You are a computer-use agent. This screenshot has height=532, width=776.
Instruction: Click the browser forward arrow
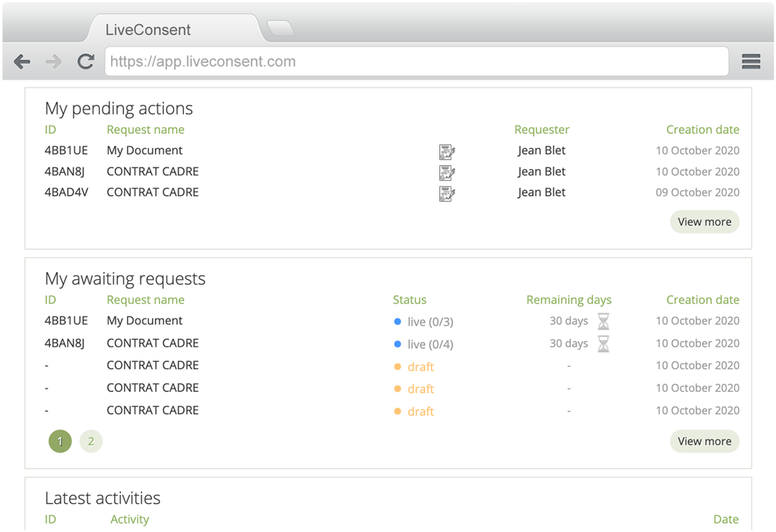click(x=54, y=62)
